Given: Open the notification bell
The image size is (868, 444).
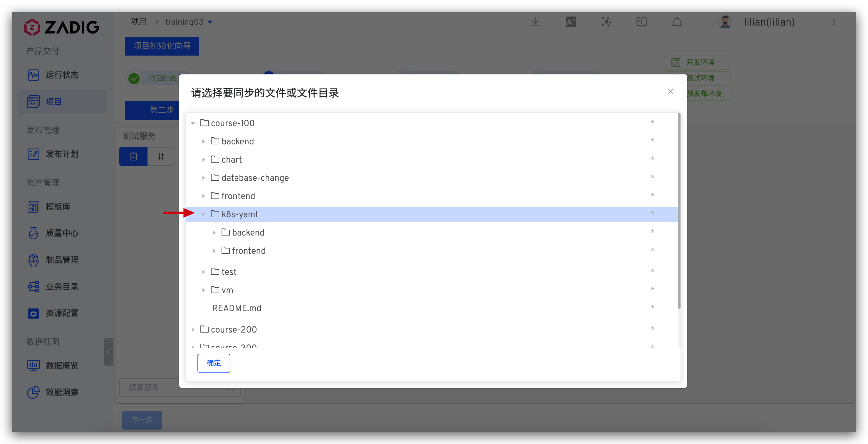Looking at the screenshot, I should click(x=677, y=22).
